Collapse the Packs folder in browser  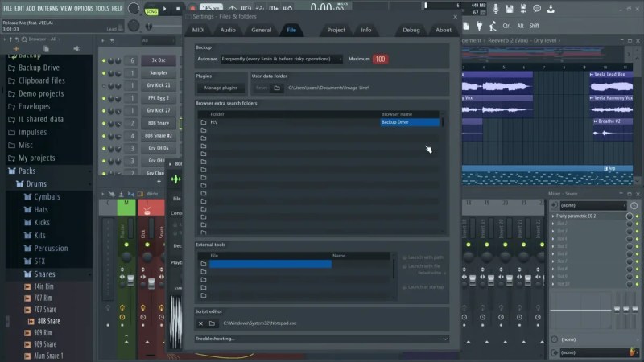coord(27,171)
